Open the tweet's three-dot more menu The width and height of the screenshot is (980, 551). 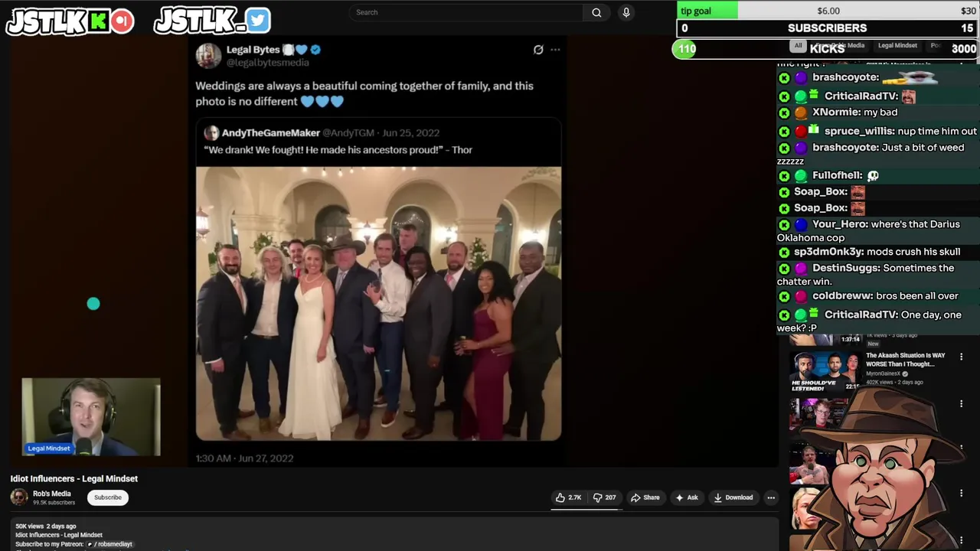[555, 50]
